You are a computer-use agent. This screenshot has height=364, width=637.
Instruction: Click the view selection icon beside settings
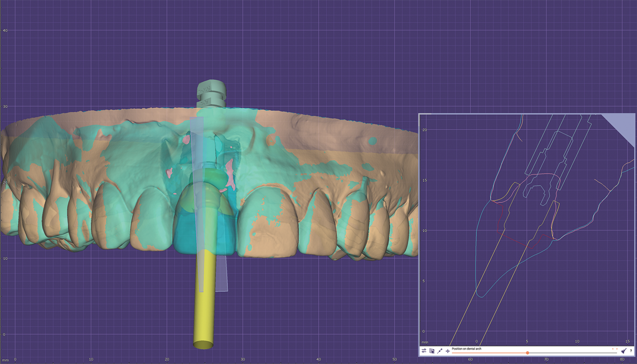432,351
